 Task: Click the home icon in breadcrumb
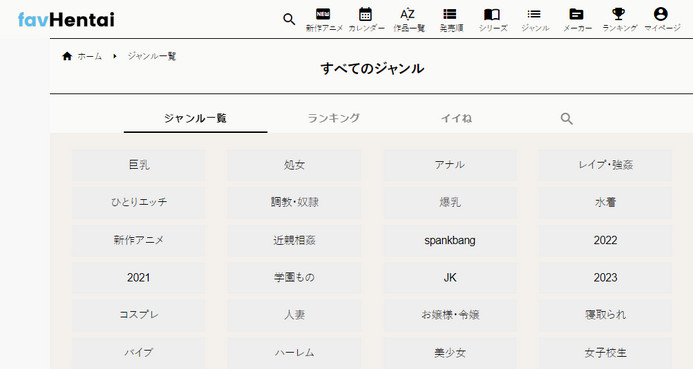point(67,56)
